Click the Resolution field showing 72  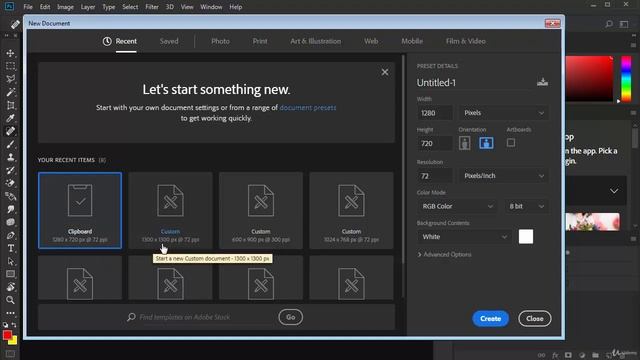[x=434, y=176]
